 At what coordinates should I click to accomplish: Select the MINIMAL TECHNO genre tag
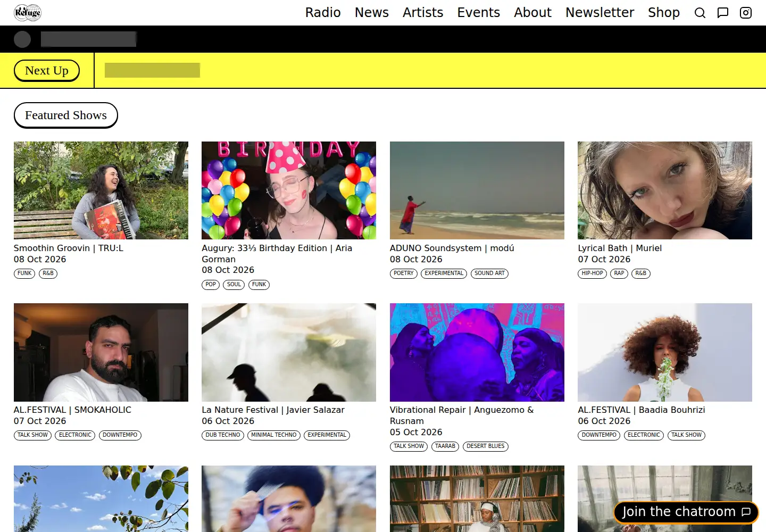coord(274,435)
